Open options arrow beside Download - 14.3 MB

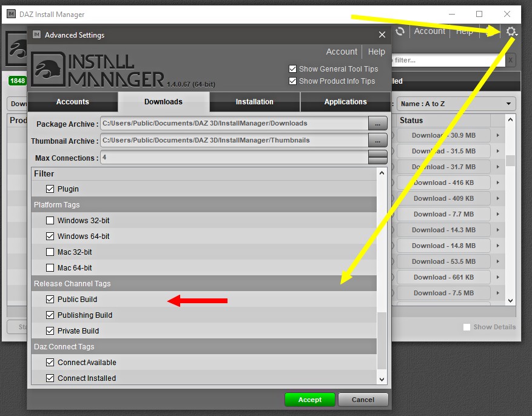(498, 230)
